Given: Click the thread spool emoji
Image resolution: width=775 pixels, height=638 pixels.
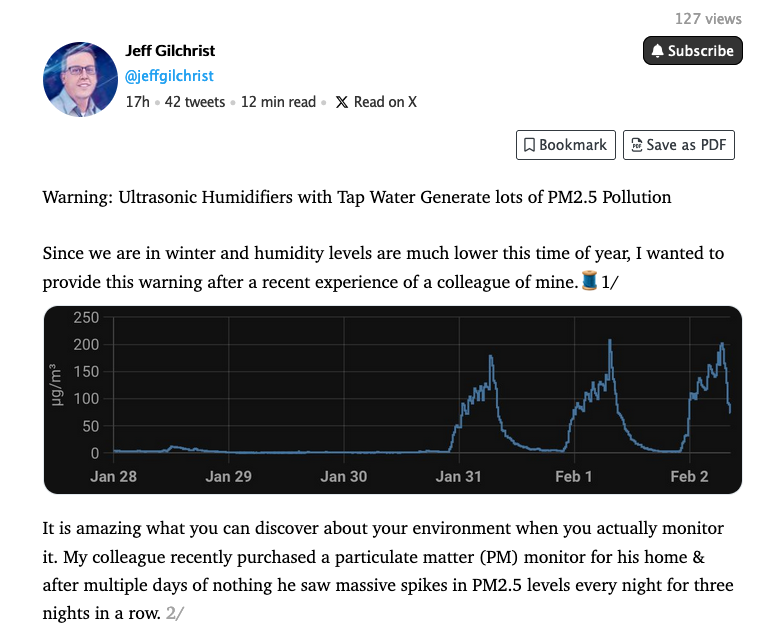Looking at the screenshot, I should point(589,282).
